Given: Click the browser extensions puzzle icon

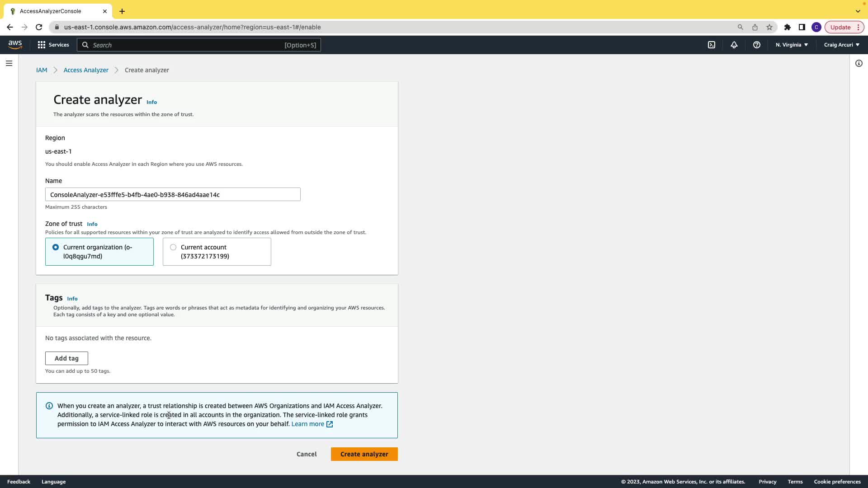Looking at the screenshot, I should click(x=788, y=27).
